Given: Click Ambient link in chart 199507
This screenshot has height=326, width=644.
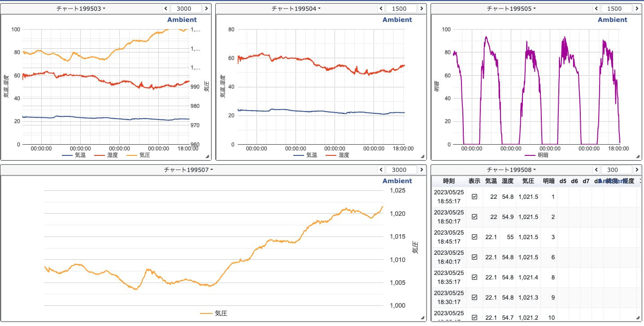Looking at the screenshot, I should (397, 181).
